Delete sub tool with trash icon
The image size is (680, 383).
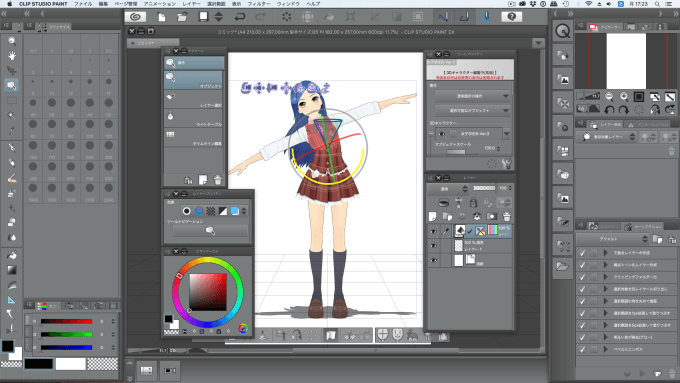218,180
